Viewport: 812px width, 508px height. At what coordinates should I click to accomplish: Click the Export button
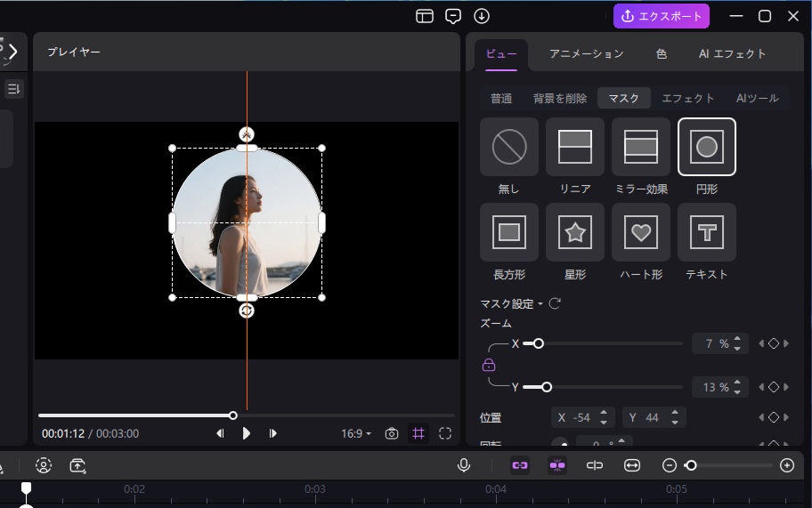662,16
